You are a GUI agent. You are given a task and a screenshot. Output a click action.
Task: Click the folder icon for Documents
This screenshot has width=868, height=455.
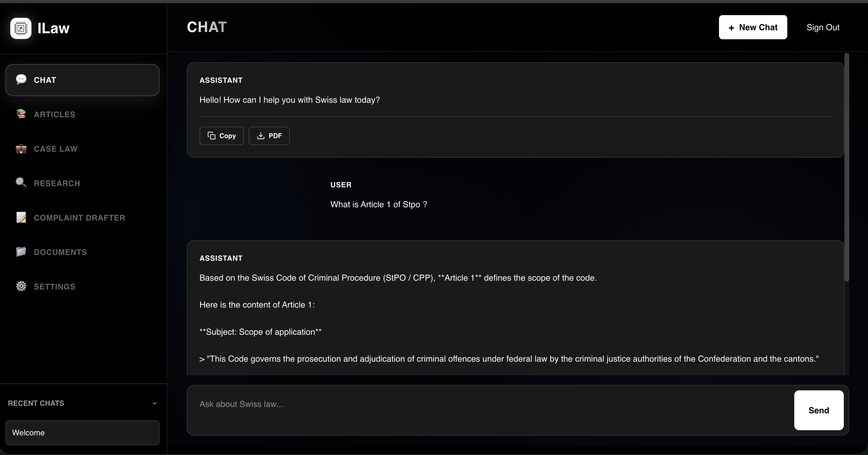tap(21, 252)
